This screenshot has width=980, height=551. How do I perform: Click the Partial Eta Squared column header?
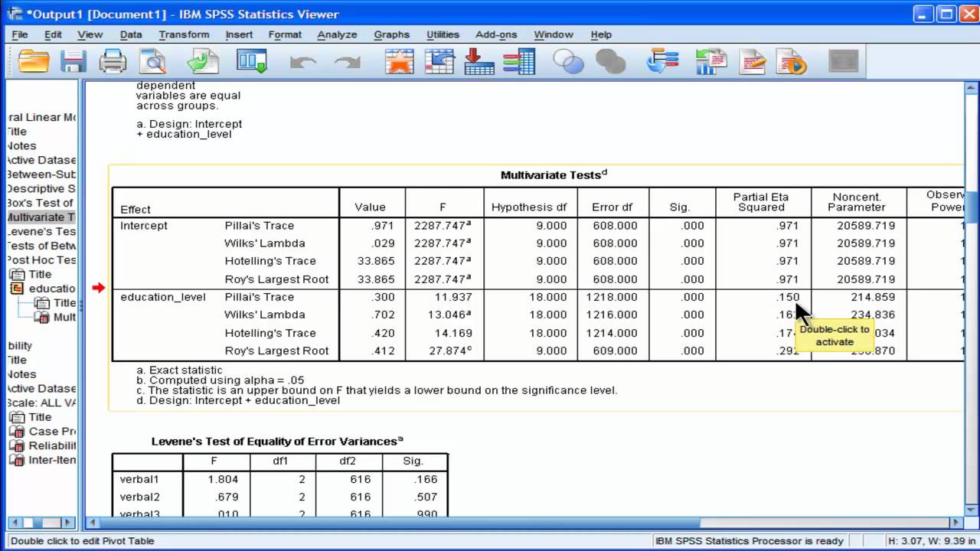point(760,202)
